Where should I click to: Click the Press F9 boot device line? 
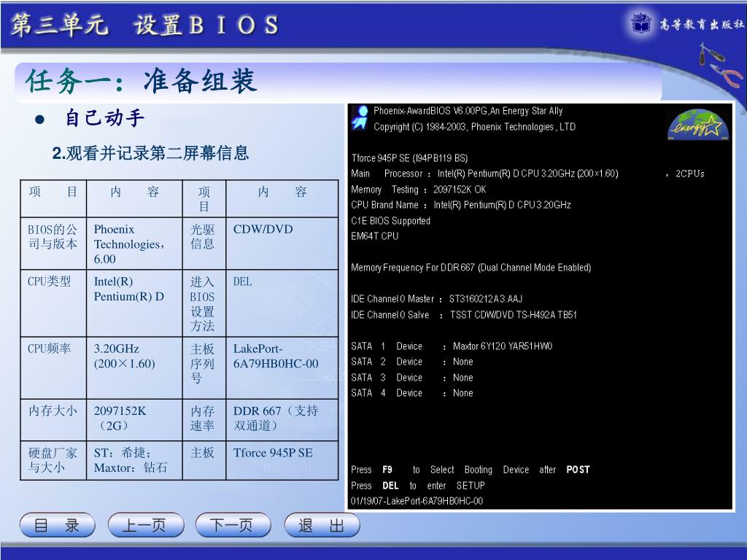pyautogui.click(x=471, y=470)
